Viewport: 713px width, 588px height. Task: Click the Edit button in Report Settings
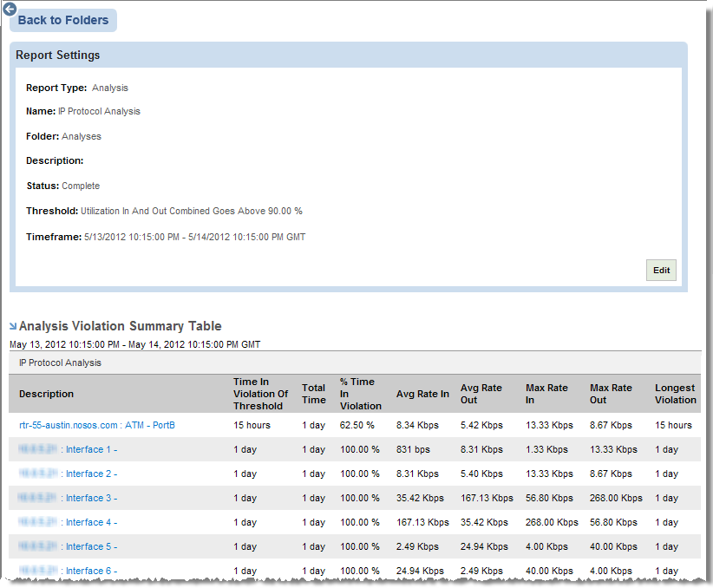point(661,270)
